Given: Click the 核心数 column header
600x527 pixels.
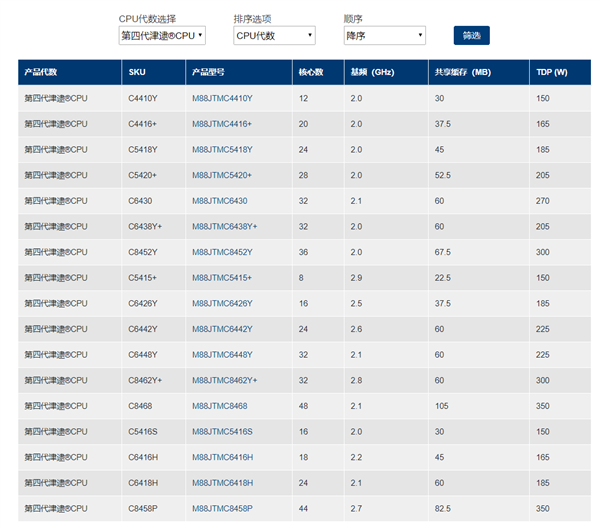Looking at the screenshot, I should tap(311, 72).
